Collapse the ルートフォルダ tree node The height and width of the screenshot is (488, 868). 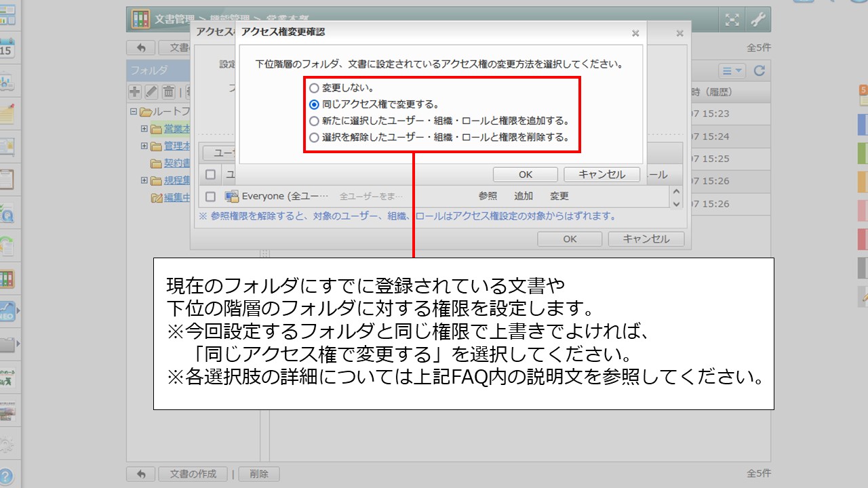(134, 112)
